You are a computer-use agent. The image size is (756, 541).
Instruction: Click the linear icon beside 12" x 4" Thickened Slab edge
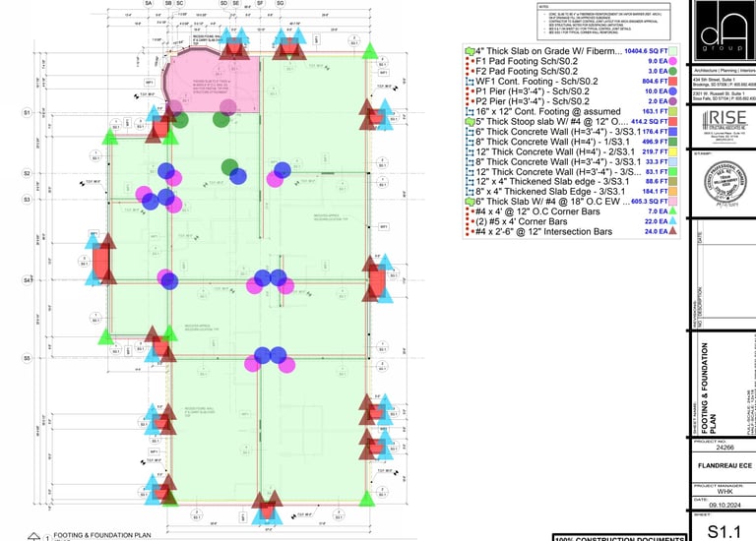click(470, 182)
